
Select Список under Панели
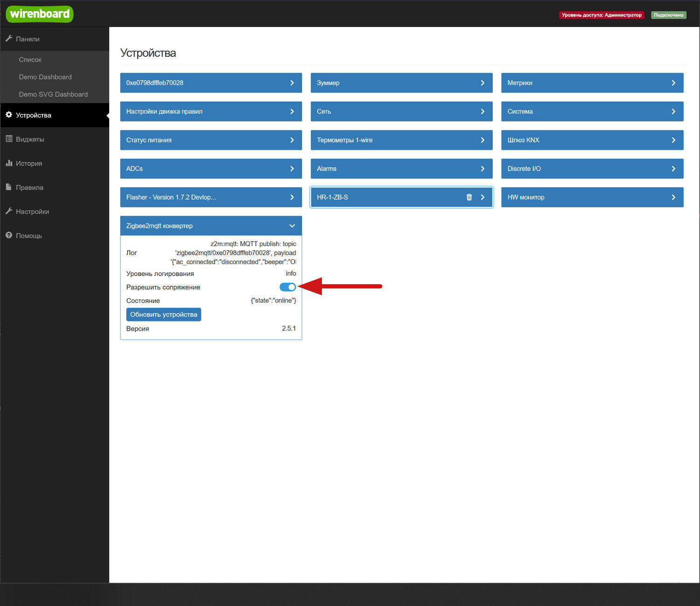(x=30, y=60)
